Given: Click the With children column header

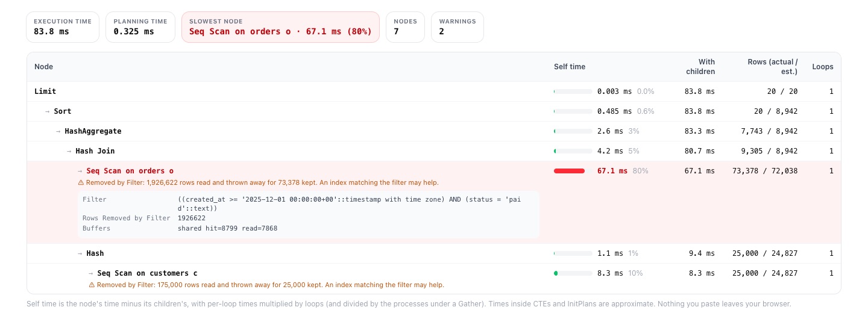Looking at the screenshot, I should (x=700, y=67).
